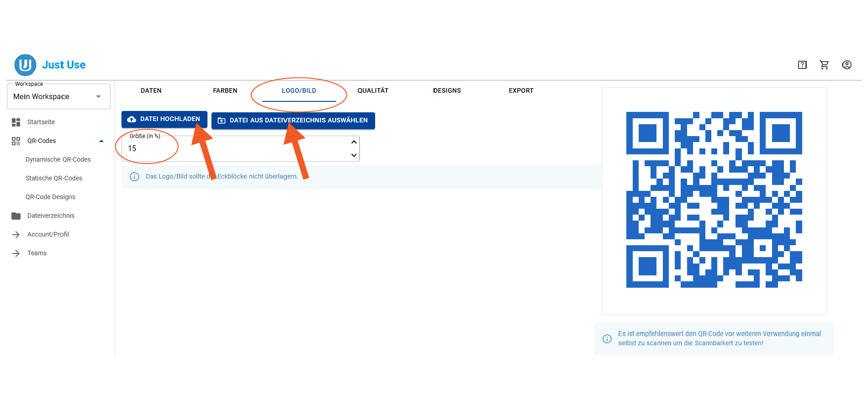
Task: Click the info icon beside scan recommendation
Action: [x=607, y=338]
